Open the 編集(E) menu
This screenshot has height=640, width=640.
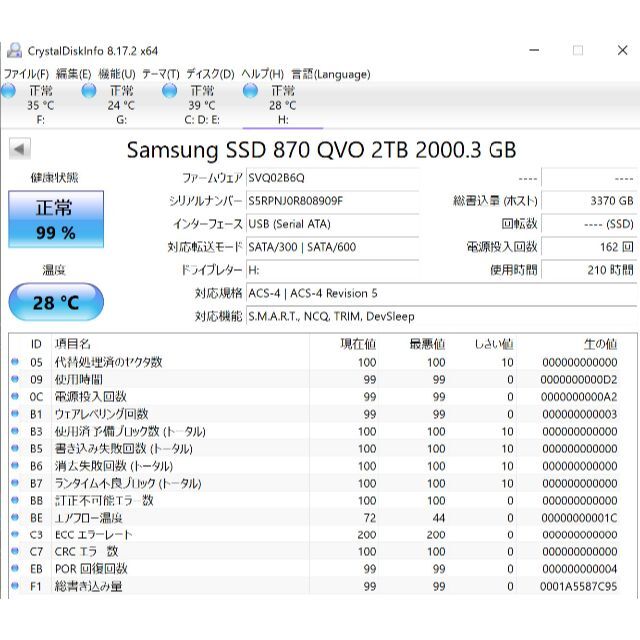(73, 74)
